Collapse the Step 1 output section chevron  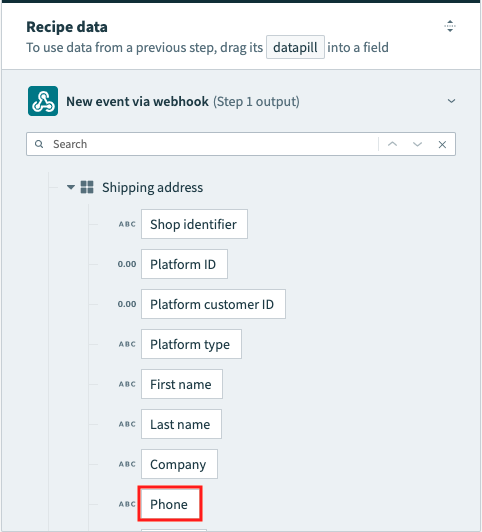point(451,101)
